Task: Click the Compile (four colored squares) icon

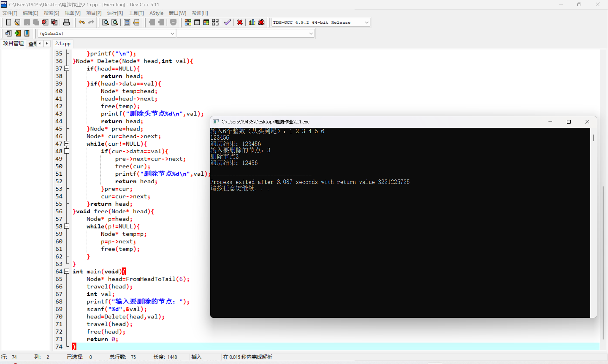Action: tap(188, 22)
